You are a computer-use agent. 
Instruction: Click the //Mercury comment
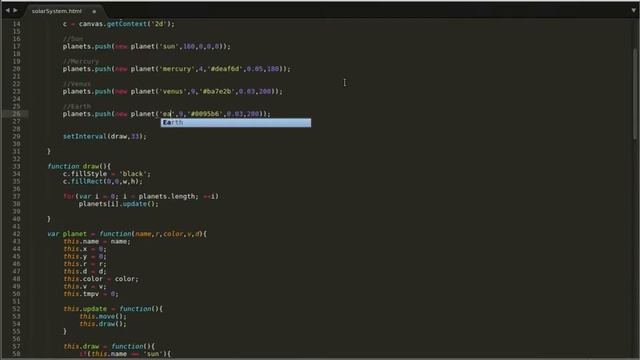pos(81,61)
